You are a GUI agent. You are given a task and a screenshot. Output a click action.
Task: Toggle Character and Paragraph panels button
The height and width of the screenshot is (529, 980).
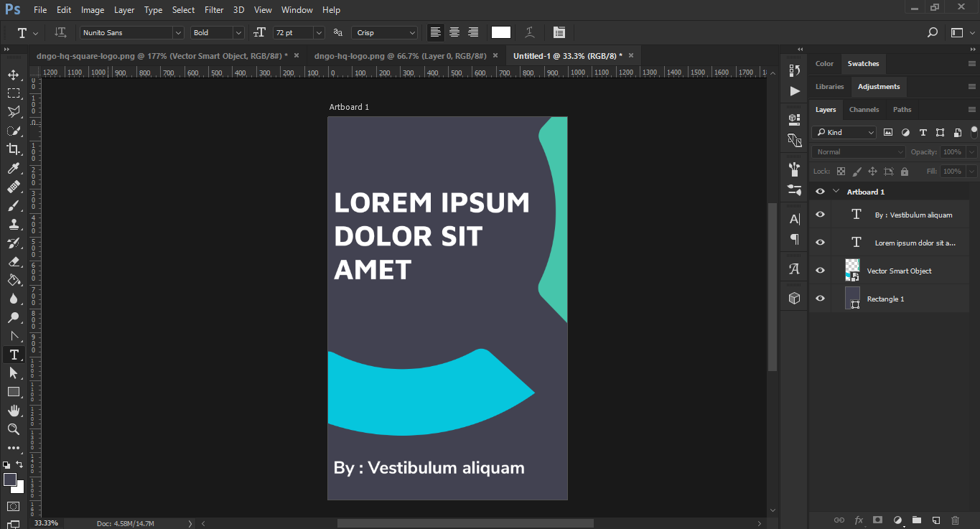tap(559, 32)
